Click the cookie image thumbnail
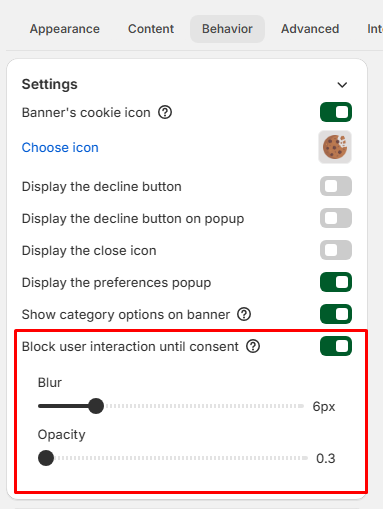Screen dimensions: 383x509 (x=335, y=147)
